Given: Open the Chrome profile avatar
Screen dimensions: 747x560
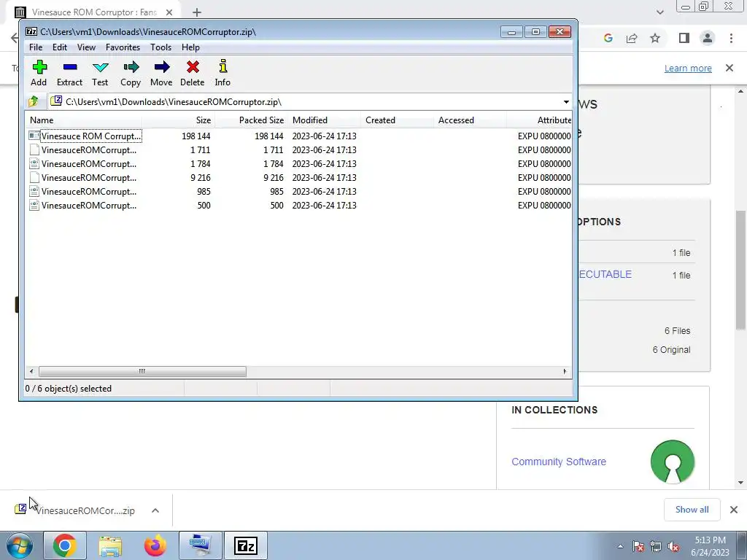Looking at the screenshot, I should tap(708, 38).
